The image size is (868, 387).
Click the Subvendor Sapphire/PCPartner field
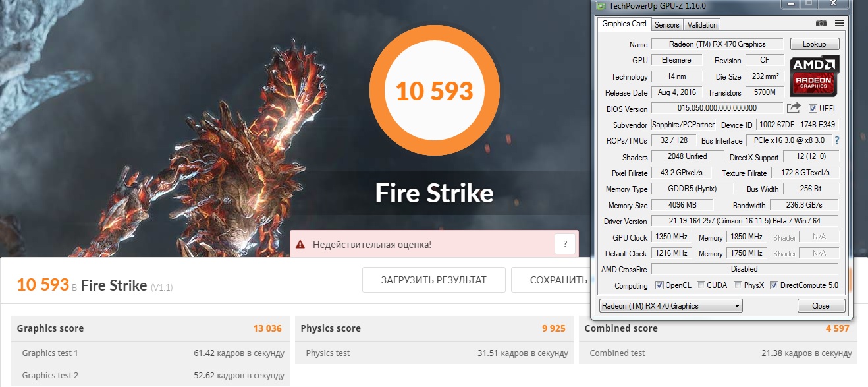pos(683,125)
